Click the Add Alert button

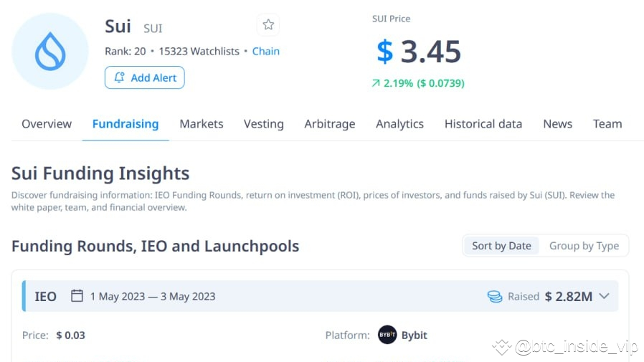145,77
